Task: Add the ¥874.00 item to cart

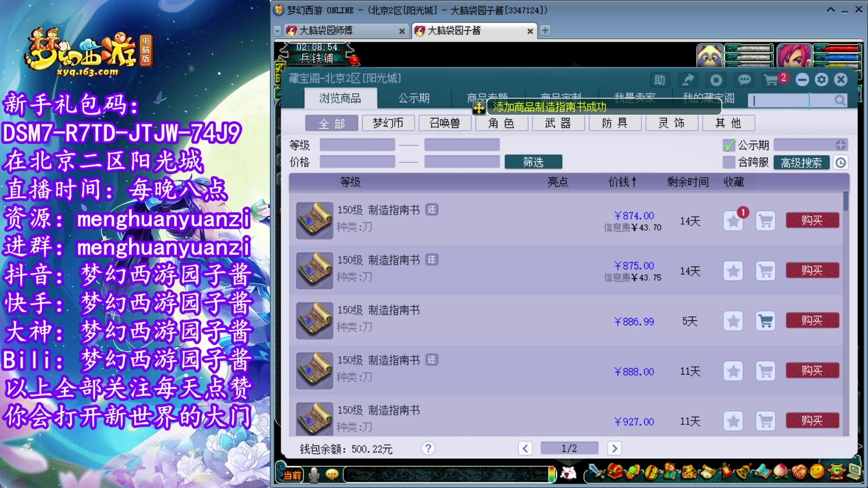Action: [765, 221]
